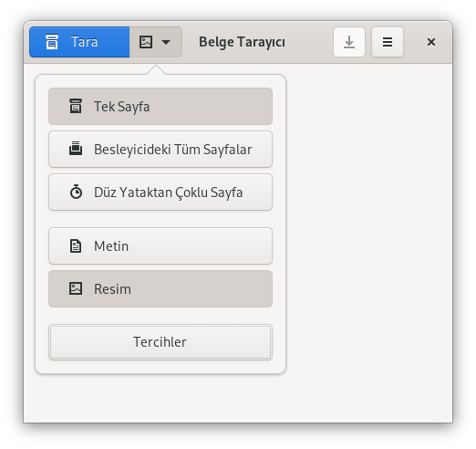The height and width of the screenshot is (449, 476).
Task: Click the text document icon beside Metin
Action: point(76,245)
